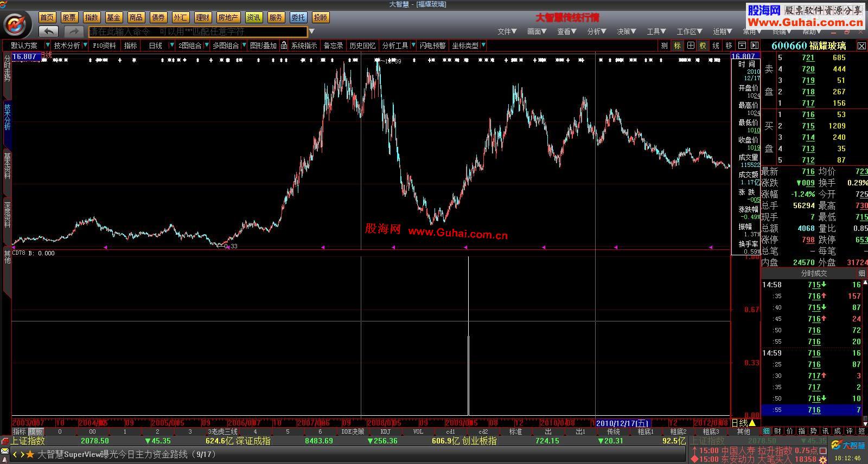The width and height of the screenshot is (868, 464).
Task: Expand the 分析工具 dropdown
Action: tap(413, 46)
